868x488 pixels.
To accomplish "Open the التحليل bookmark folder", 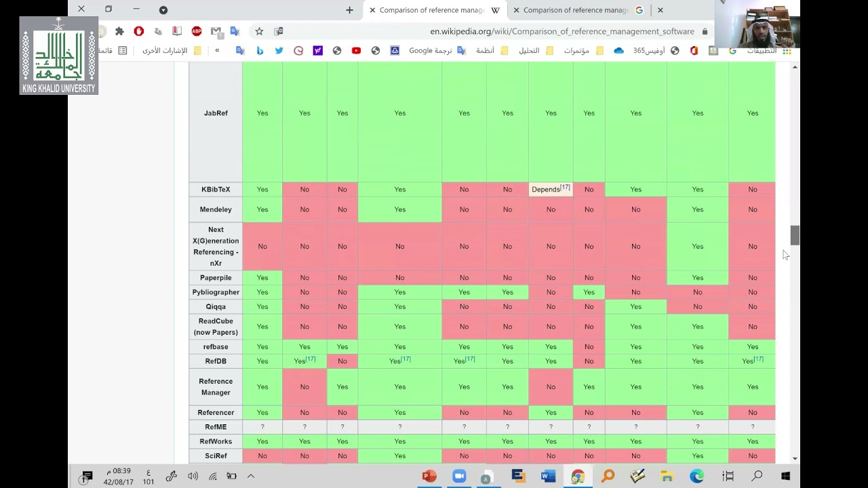I will tap(535, 51).
